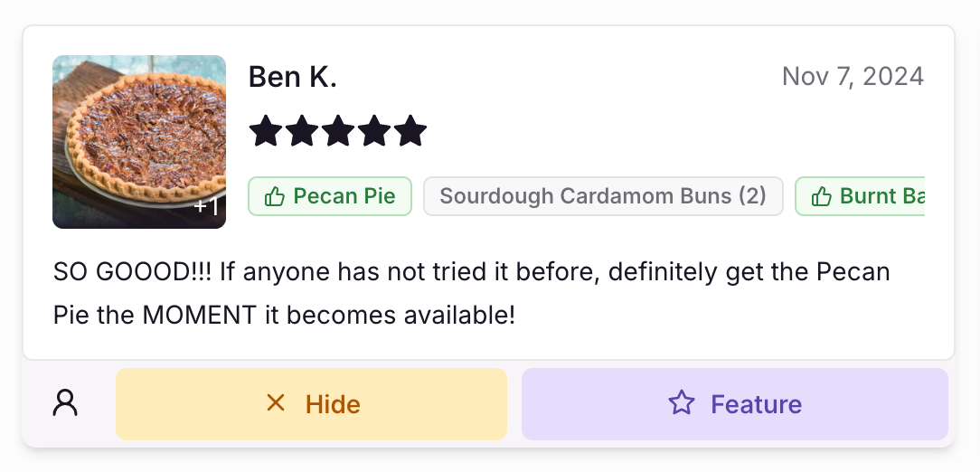Click the fifth rating star
This screenshot has height=472, width=980.
(x=410, y=131)
